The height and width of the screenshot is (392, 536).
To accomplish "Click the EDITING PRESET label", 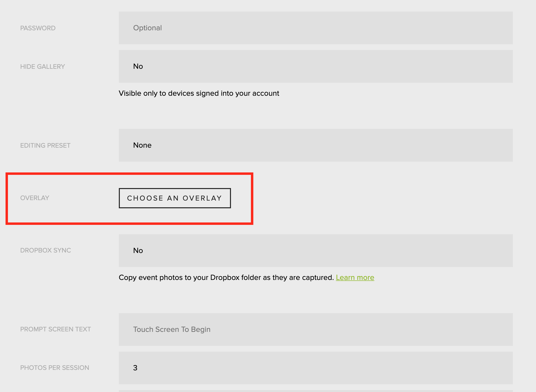I will click(x=45, y=145).
